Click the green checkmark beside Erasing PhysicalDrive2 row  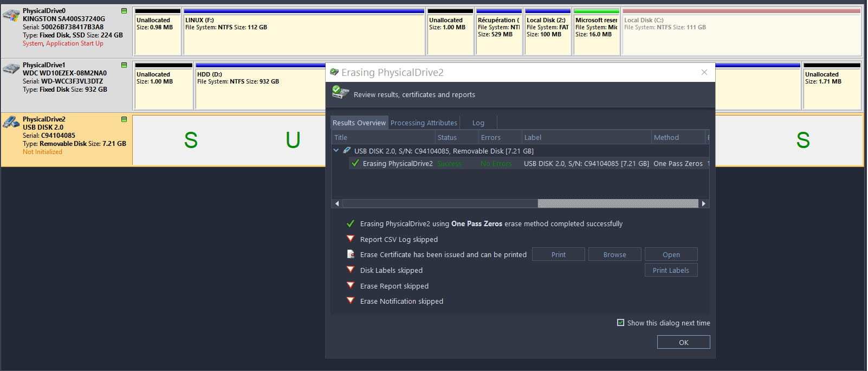click(355, 163)
